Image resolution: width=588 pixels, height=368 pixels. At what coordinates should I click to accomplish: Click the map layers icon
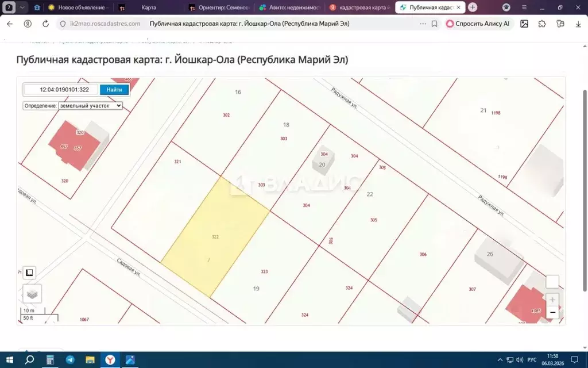click(x=32, y=294)
